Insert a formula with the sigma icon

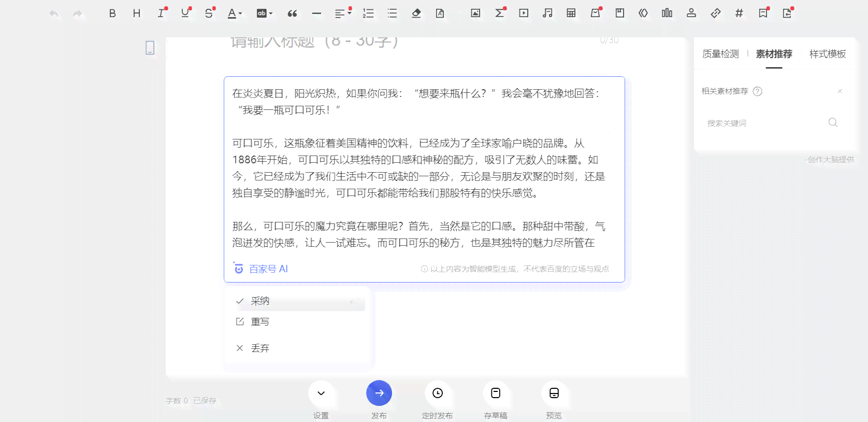tap(500, 13)
